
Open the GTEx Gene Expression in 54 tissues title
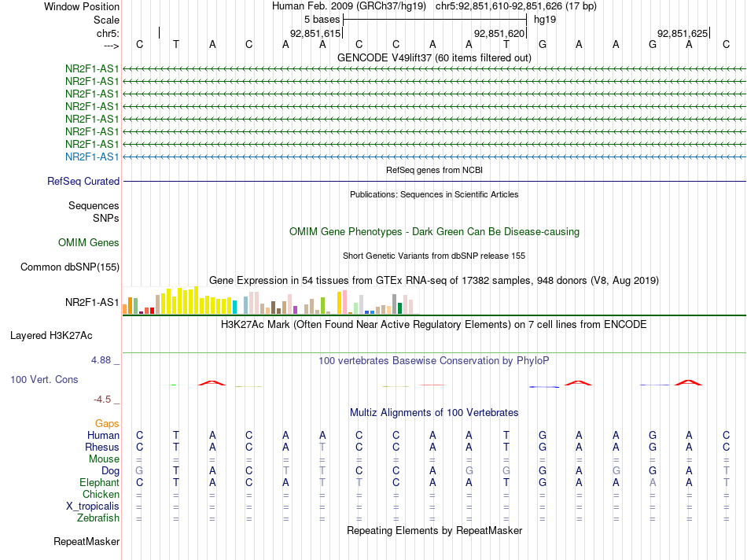point(434,280)
